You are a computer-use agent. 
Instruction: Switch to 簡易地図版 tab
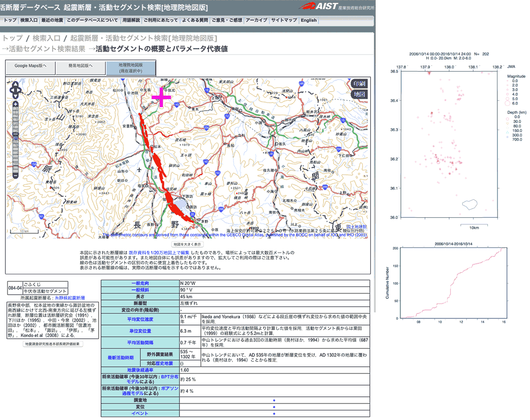[81, 66]
